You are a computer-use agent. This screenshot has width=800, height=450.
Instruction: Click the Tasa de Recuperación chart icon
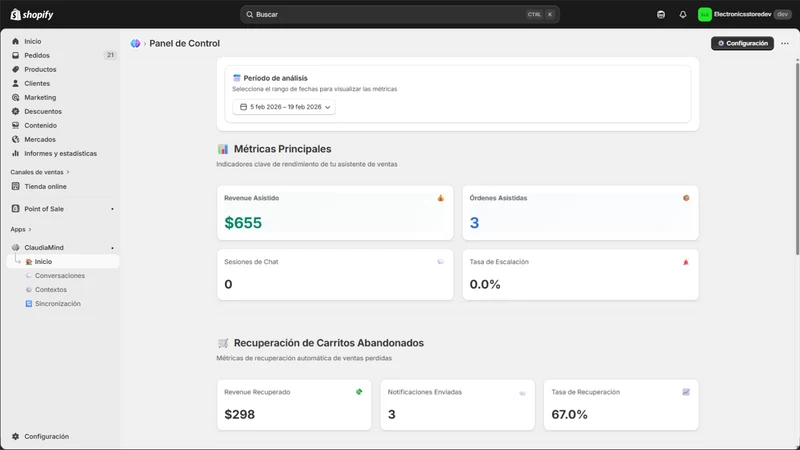[686, 392]
